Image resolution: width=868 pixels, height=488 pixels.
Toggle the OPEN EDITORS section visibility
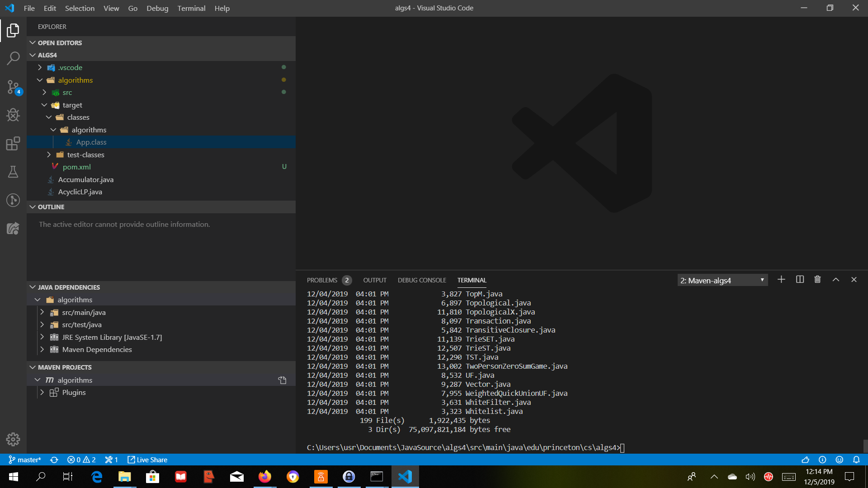click(x=60, y=42)
